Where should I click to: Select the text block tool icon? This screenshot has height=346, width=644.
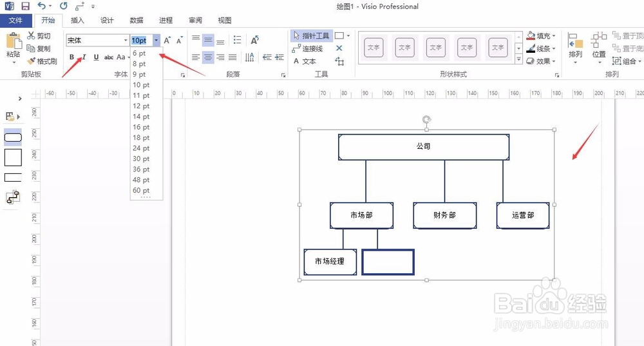[339, 61]
